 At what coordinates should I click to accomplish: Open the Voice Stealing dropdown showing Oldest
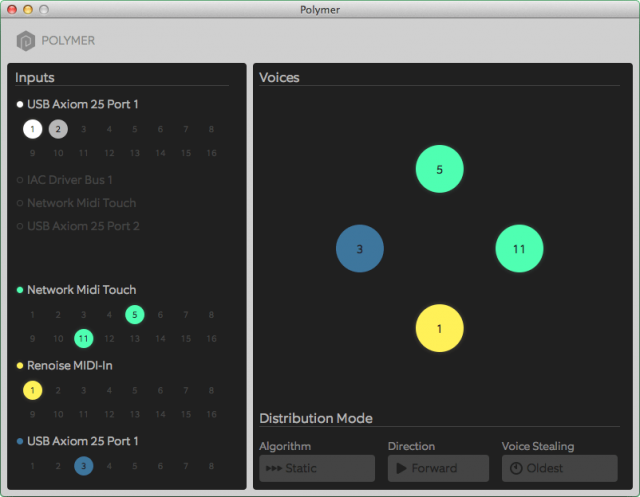(559, 468)
